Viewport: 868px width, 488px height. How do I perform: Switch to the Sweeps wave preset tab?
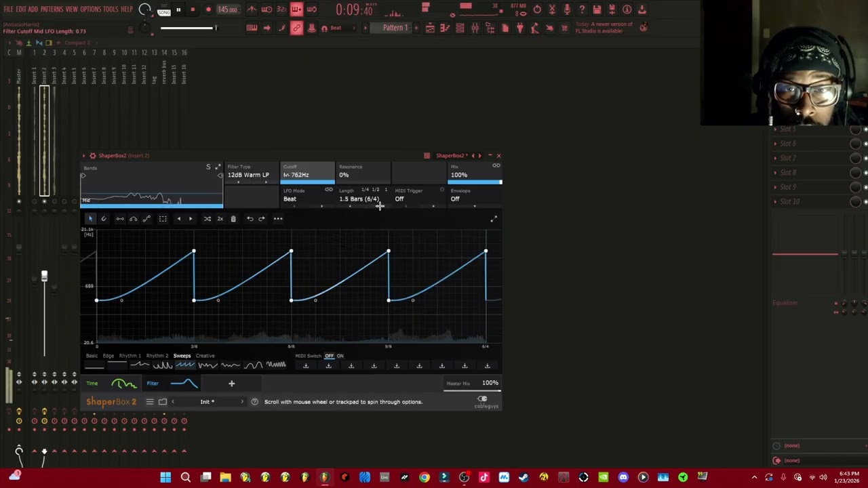182,356
